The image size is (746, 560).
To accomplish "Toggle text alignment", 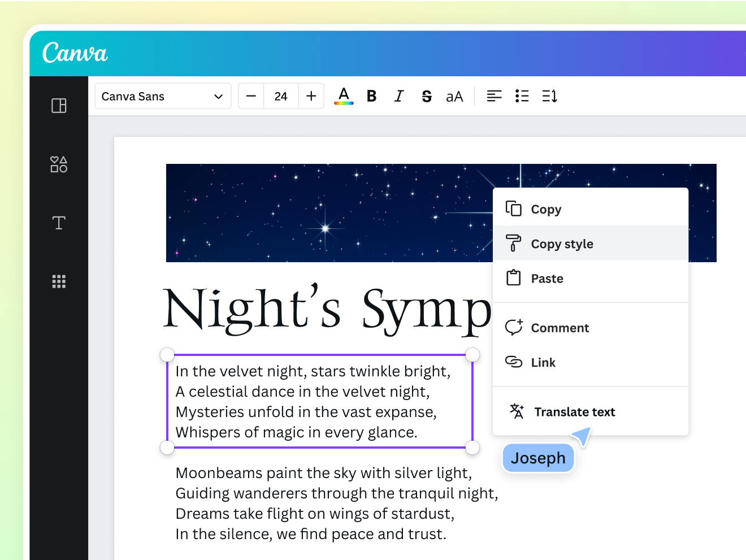I will click(494, 96).
